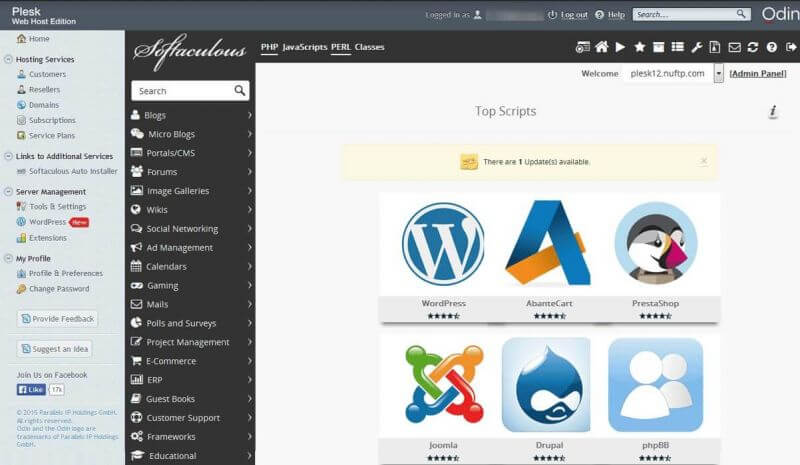The image size is (800, 465).
Task: Click the info icon beside Top Scripts
Action: (772, 112)
